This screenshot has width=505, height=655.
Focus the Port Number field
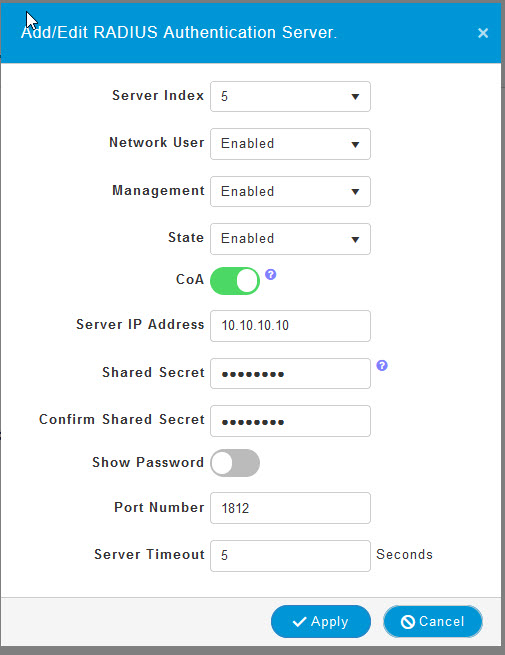coord(290,508)
